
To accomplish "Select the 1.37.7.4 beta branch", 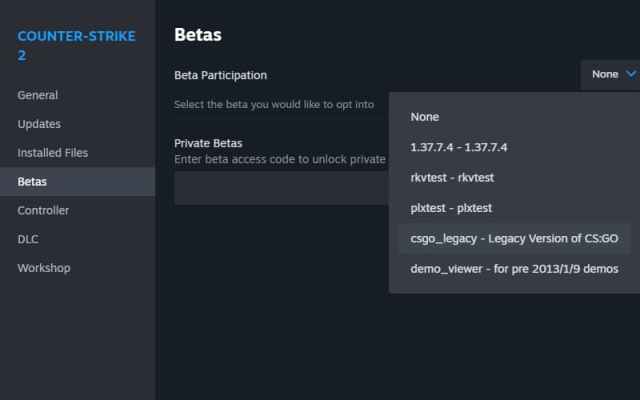I will (x=459, y=147).
